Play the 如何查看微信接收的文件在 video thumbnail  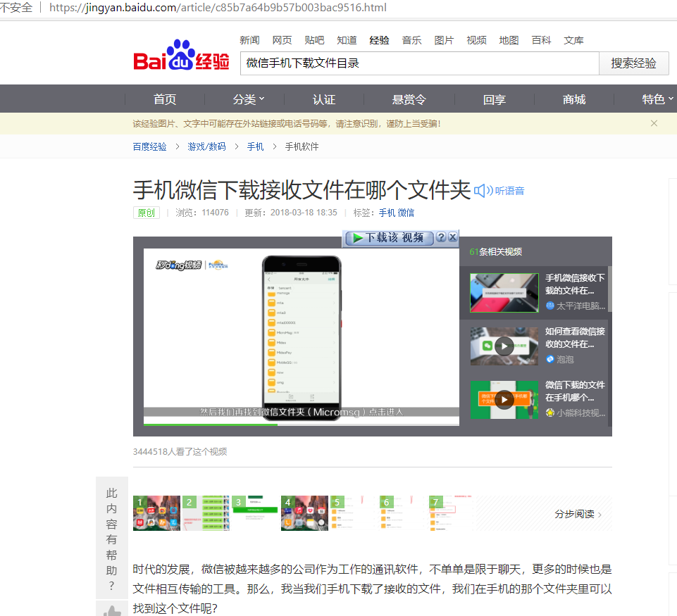[504, 346]
